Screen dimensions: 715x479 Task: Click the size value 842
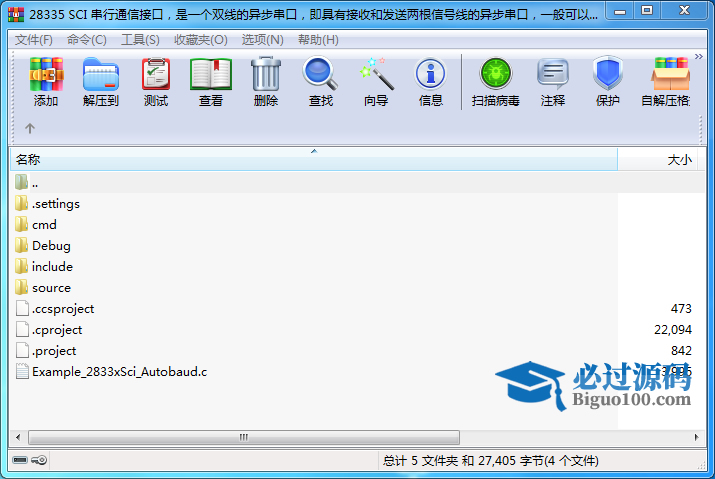tap(681, 351)
